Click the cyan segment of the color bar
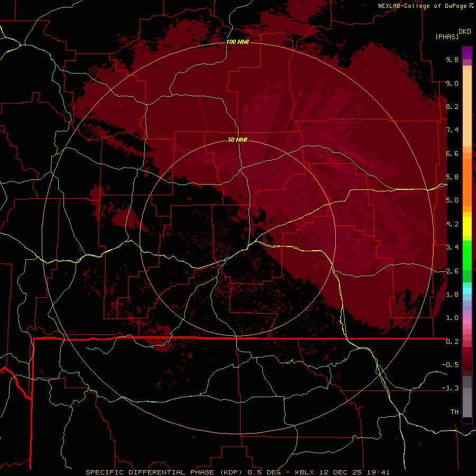Image resolution: width=476 pixels, height=476 pixels. click(467, 291)
